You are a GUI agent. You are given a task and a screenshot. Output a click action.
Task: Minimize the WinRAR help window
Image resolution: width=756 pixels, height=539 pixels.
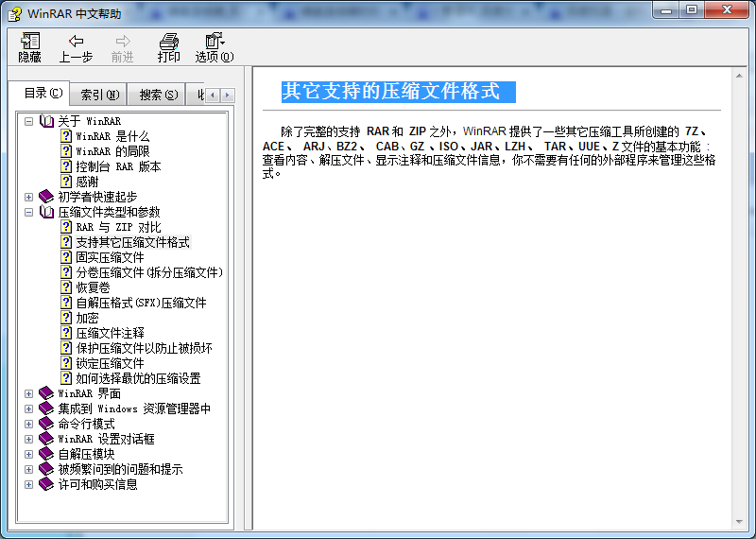coord(667,9)
